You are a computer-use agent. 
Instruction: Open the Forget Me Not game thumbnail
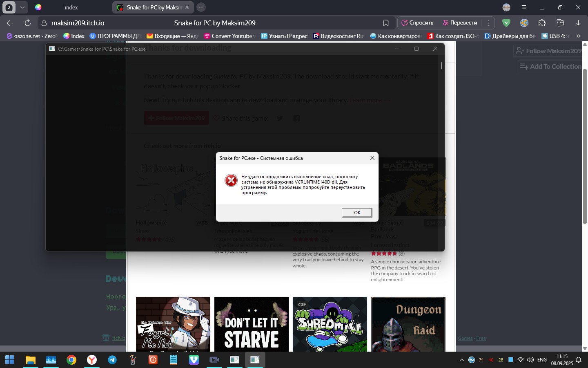(x=173, y=324)
